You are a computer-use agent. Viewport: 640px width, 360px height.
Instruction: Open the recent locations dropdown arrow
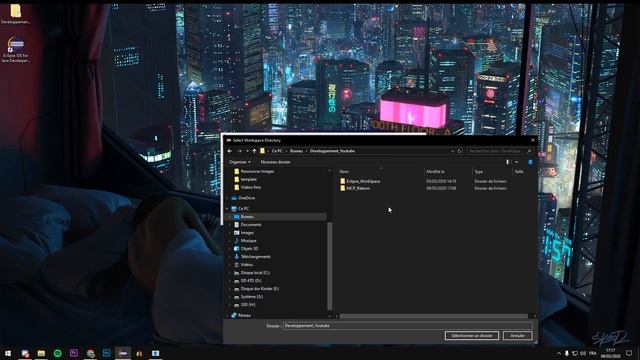[x=247, y=151]
